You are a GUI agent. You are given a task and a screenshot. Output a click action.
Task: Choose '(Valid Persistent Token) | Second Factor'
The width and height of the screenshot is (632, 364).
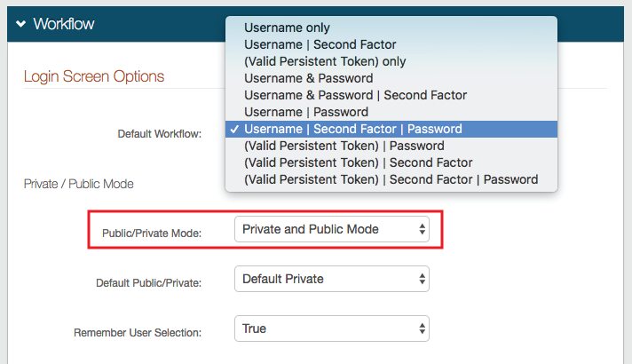pos(358,162)
